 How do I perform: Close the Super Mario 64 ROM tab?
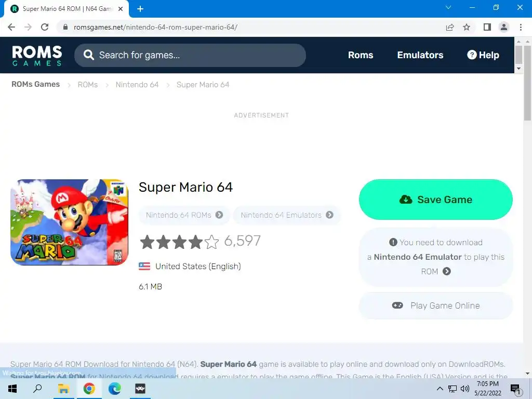121,9
